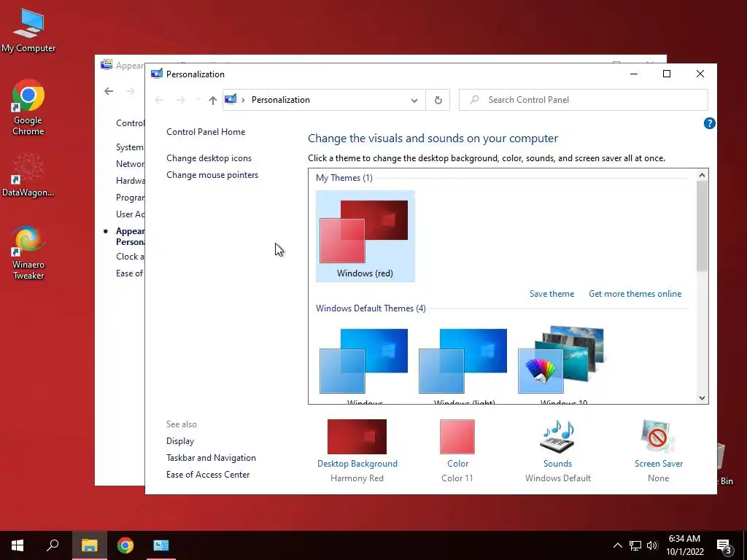747x560 pixels.
Task: Click the network tray icon
Action: coord(635,545)
